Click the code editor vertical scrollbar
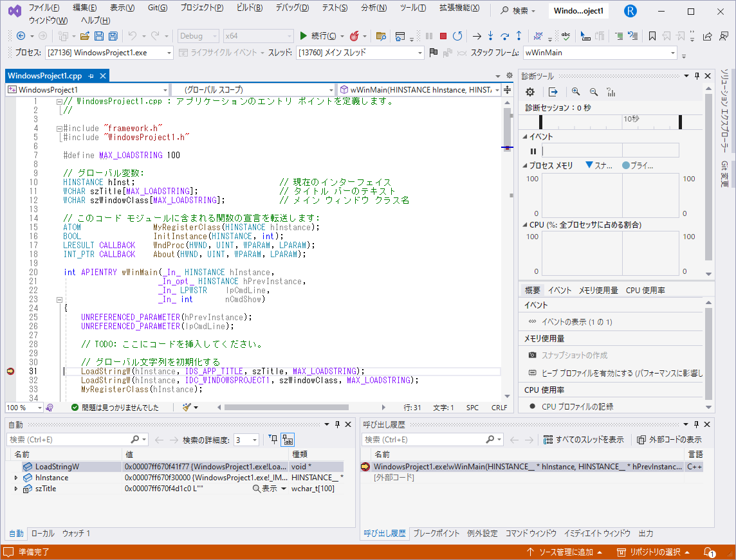This screenshot has width=736, height=560. coord(507,249)
